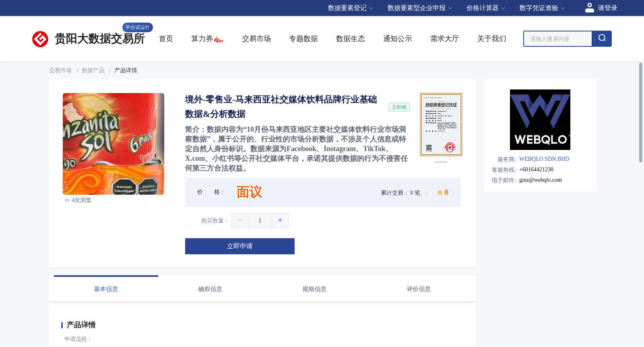Click the search magnifier button

(602, 39)
